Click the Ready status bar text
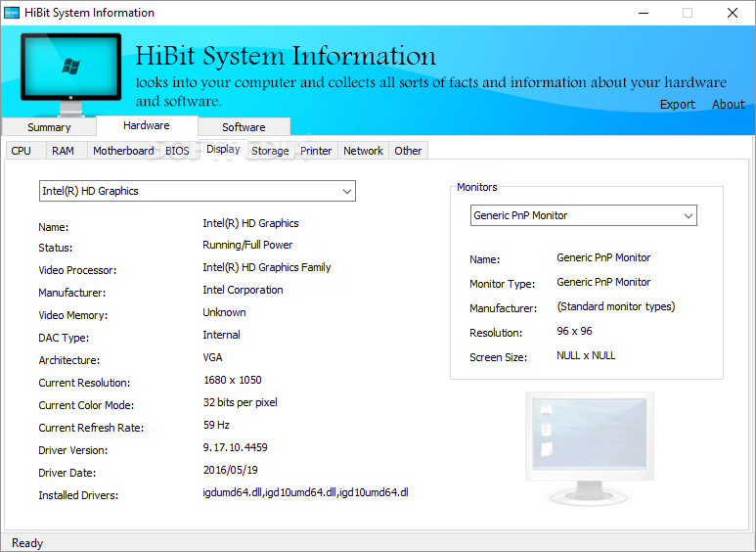This screenshot has height=552, width=756. pos(27,543)
